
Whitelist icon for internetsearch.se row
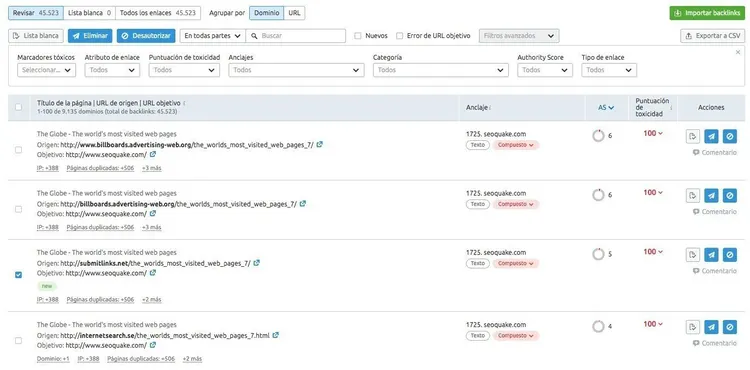point(693,327)
